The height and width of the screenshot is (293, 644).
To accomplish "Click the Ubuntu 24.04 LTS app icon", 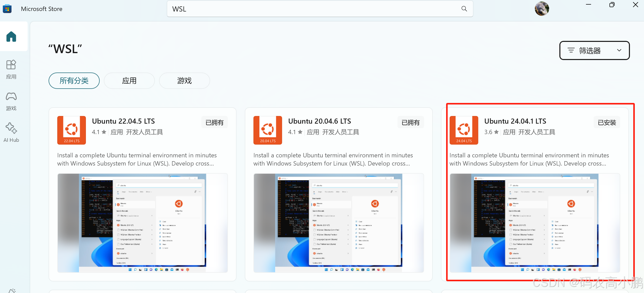I will click(x=464, y=130).
